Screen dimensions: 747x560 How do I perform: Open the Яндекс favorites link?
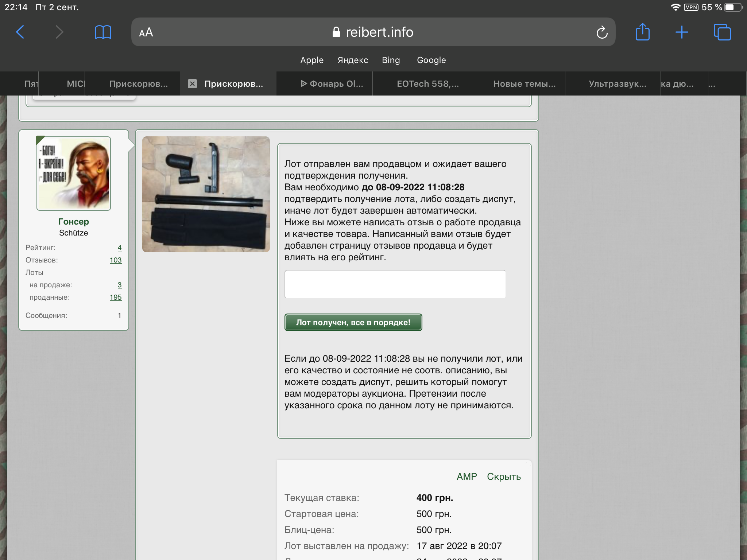(352, 60)
